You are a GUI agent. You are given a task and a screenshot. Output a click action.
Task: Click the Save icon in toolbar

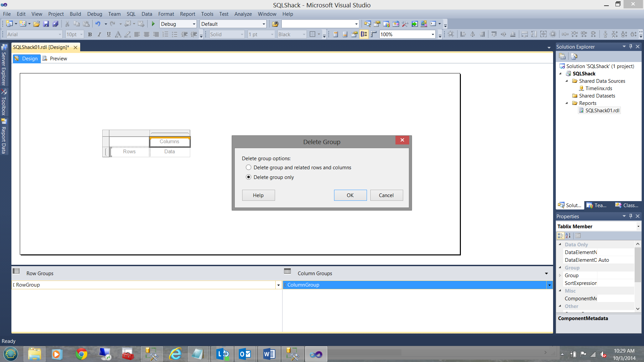tap(46, 24)
